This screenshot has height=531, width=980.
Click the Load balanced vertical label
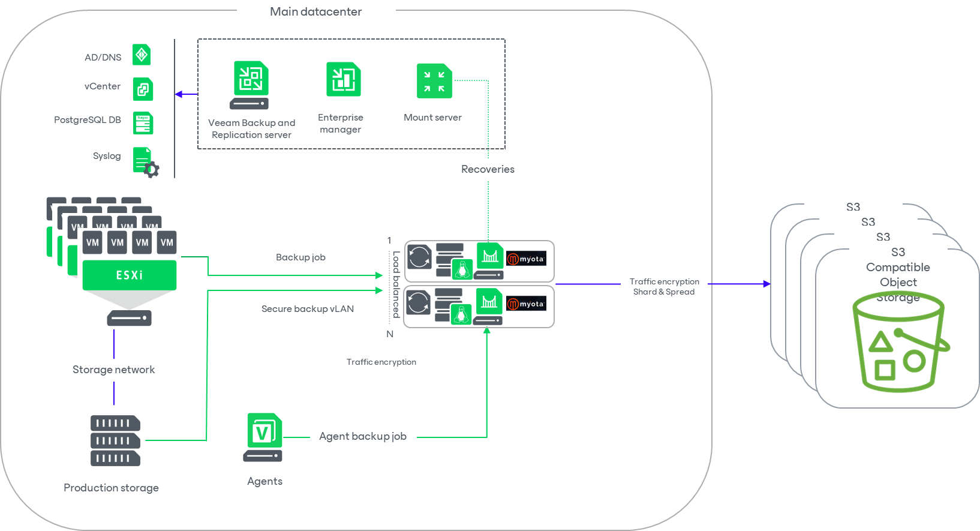click(x=396, y=284)
